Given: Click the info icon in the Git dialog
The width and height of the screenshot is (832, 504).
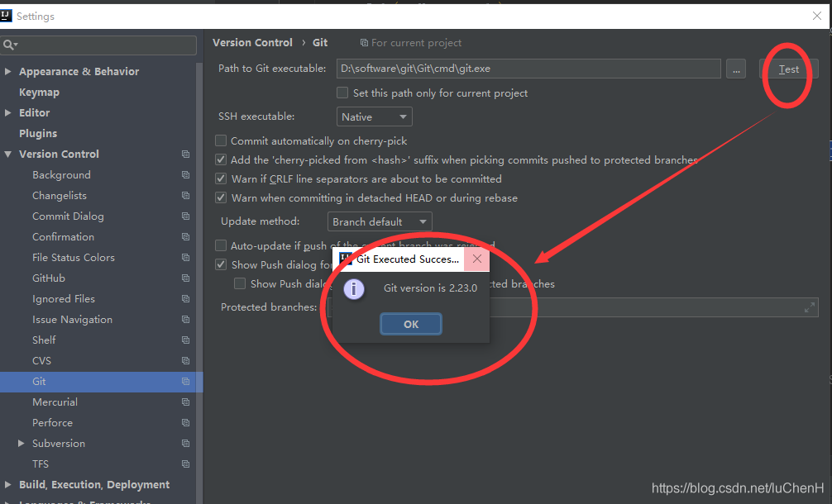Looking at the screenshot, I should tap(354, 289).
